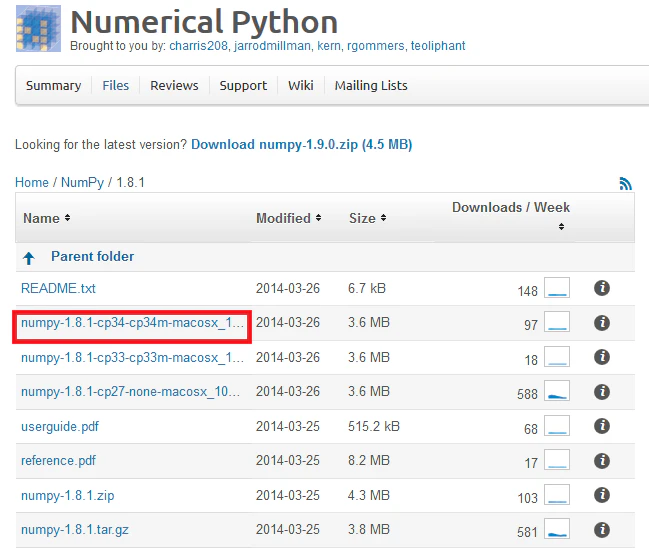This screenshot has width=649, height=549.
Task: Show info for README.txt
Action: [x=602, y=288]
